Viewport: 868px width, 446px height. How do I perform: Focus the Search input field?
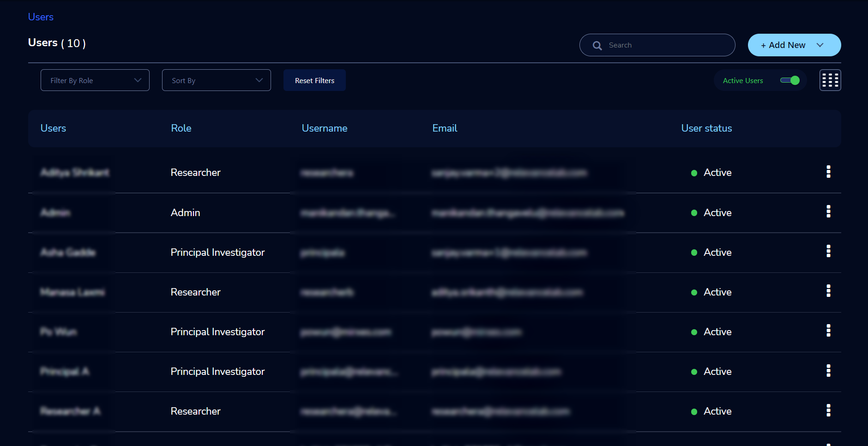click(x=657, y=45)
